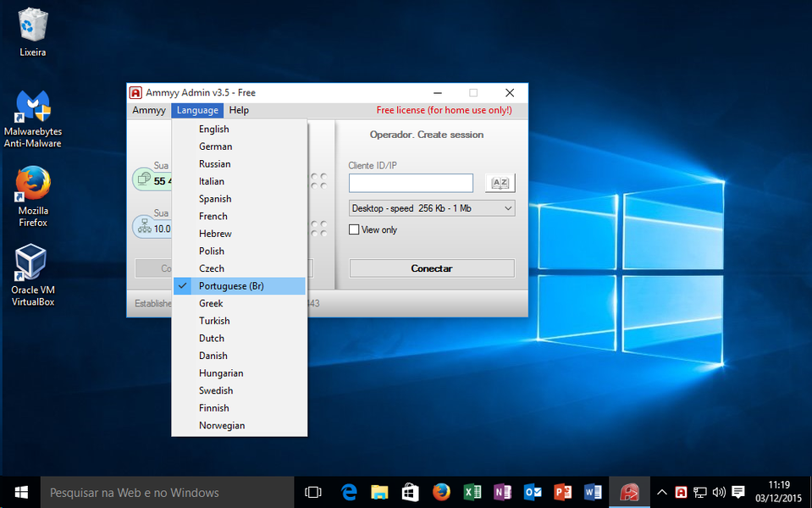812x508 pixels.
Task: Select Oracle VM VirtualBox desktop icon
Action: coord(33,263)
